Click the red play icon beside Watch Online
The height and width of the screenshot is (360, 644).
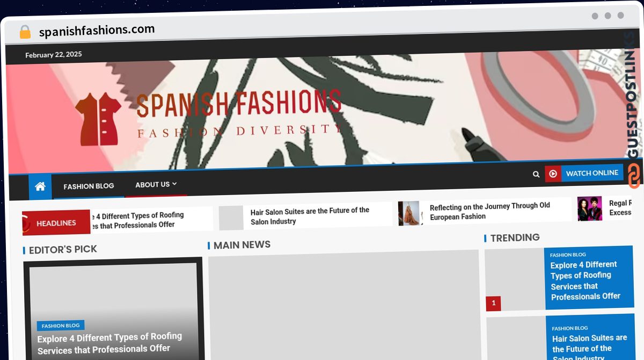point(553,174)
